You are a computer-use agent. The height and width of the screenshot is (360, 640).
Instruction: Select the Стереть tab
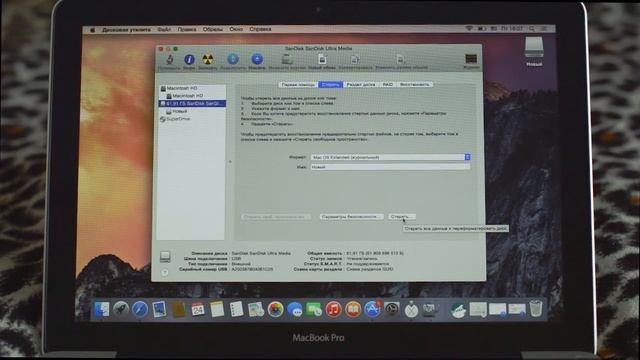(330, 84)
